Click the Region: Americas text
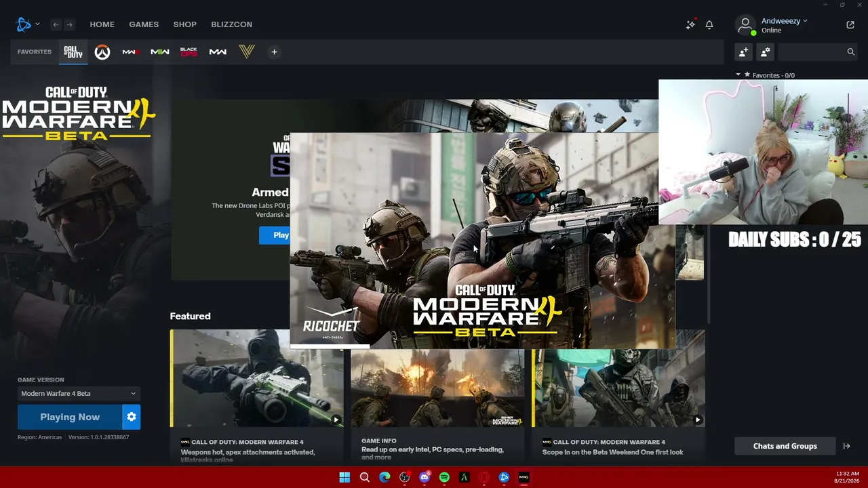868x488 pixels. coord(39,437)
